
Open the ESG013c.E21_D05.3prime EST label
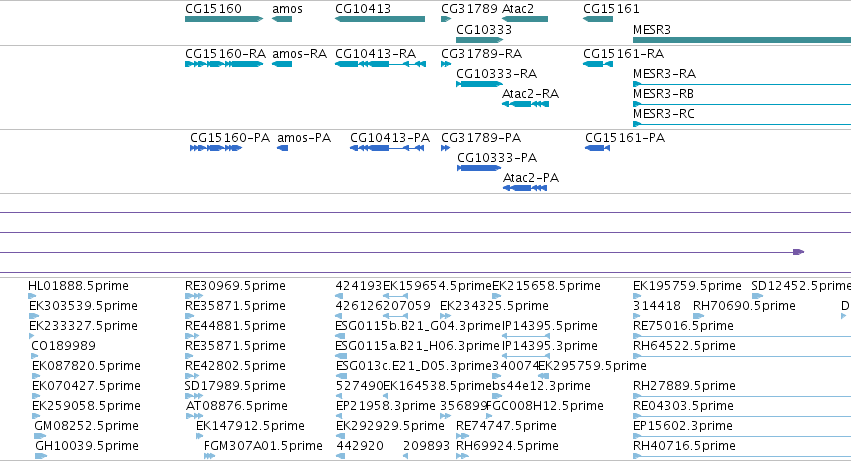point(414,367)
